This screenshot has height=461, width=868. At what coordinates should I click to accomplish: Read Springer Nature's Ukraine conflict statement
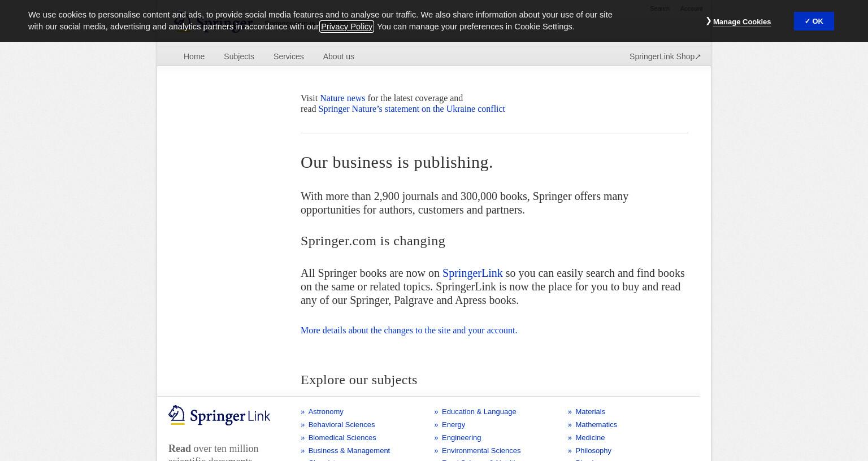(x=411, y=108)
